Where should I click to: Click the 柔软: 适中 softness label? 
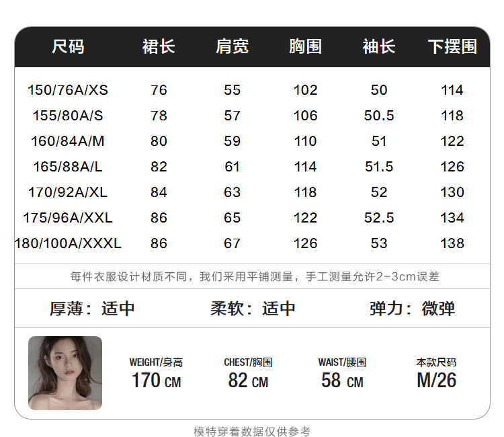(x=253, y=309)
